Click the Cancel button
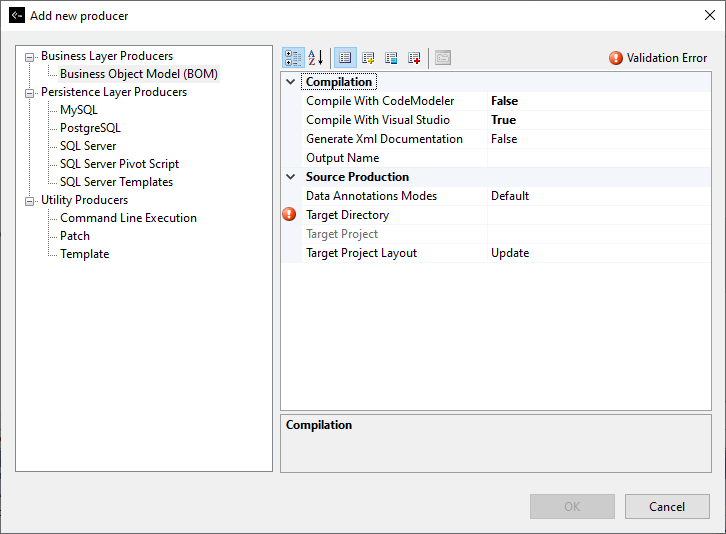The height and width of the screenshot is (534, 726). coord(667,506)
